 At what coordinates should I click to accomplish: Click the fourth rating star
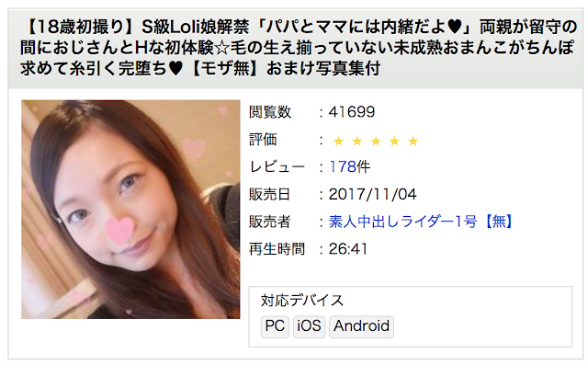394,141
